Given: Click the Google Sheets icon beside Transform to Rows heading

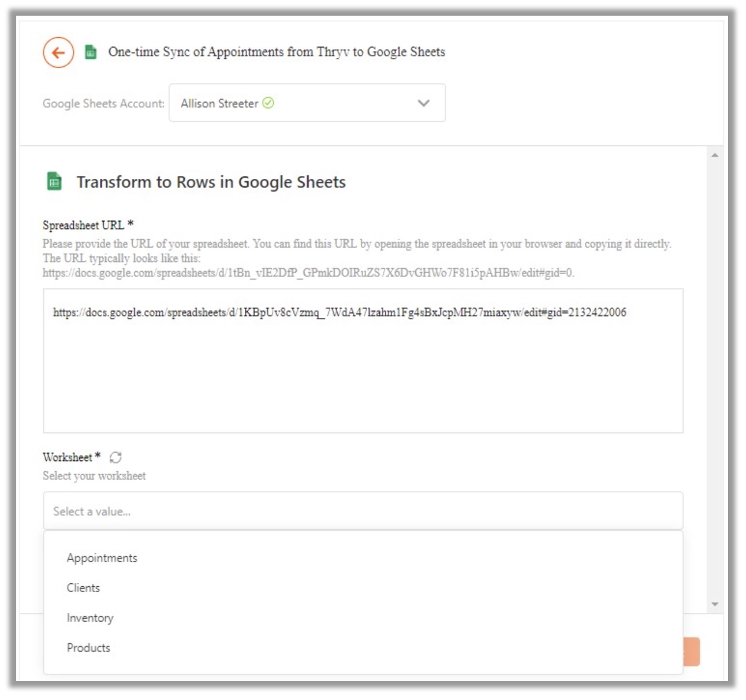Looking at the screenshot, I should tap(54, 181).
